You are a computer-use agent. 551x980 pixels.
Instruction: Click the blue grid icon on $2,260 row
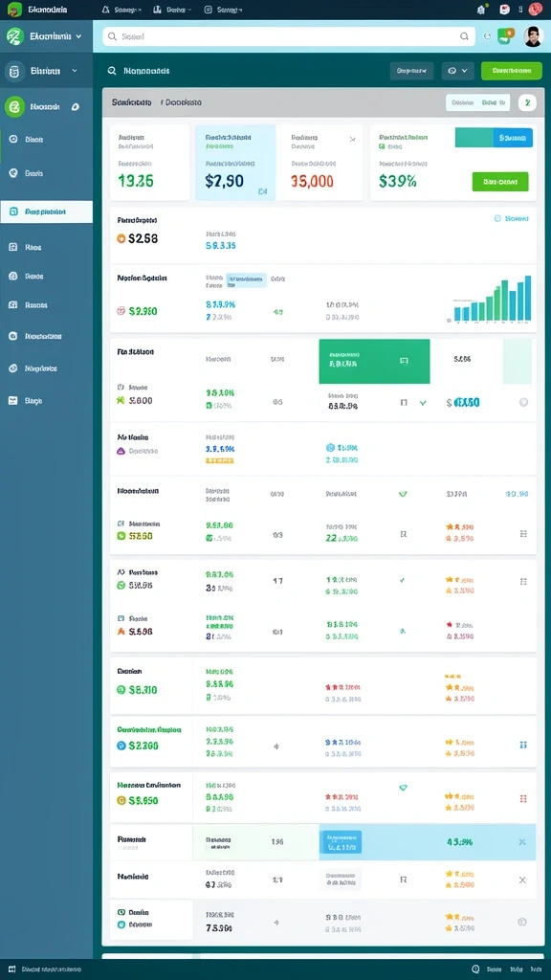(523, 745)
